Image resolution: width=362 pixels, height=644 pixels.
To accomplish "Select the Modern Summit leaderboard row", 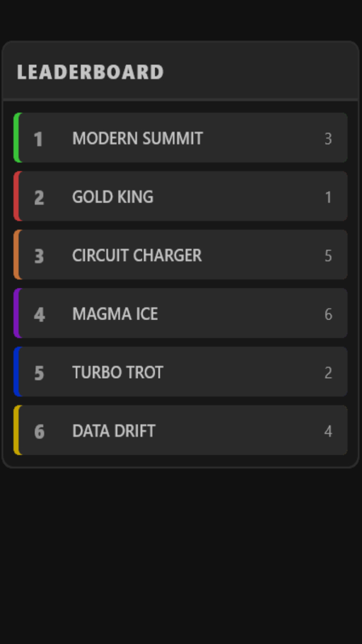I will click(x=180, y=137).
